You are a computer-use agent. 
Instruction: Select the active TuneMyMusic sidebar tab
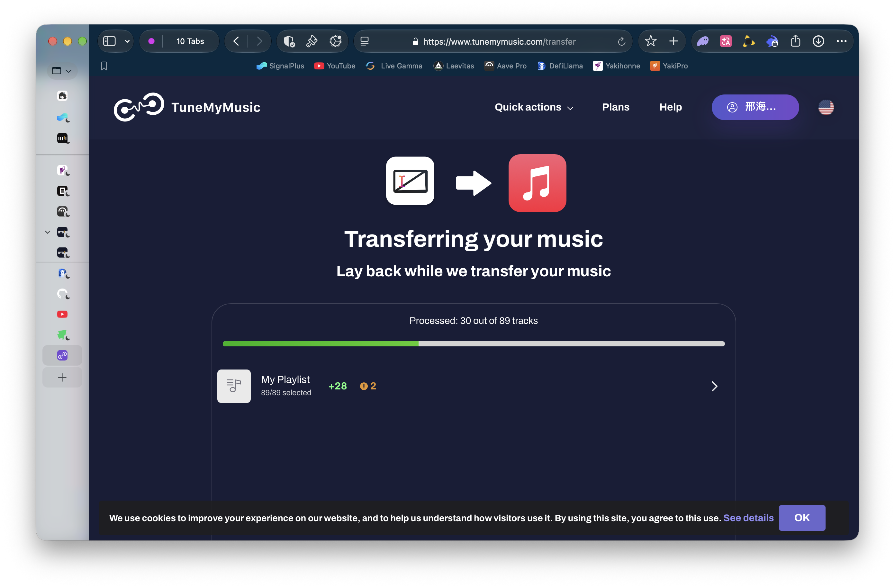tap(62, 355)
